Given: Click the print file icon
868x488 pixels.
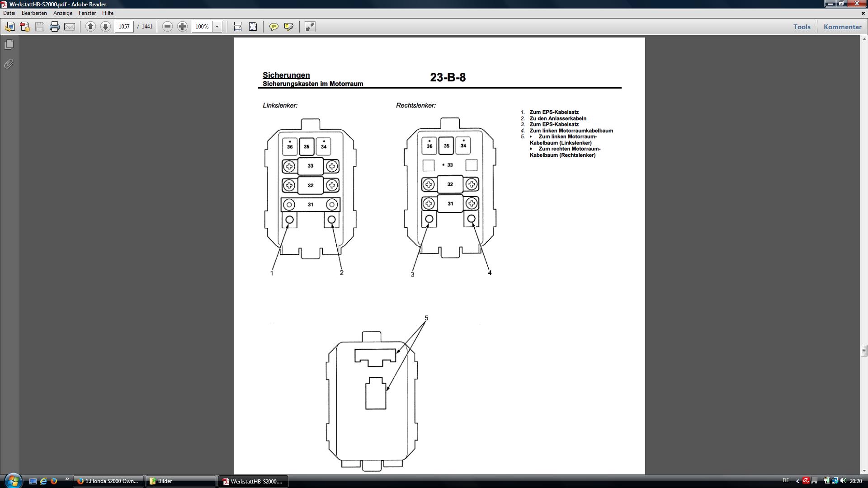Looking at the screenshot, I should [x=55, y=27].
